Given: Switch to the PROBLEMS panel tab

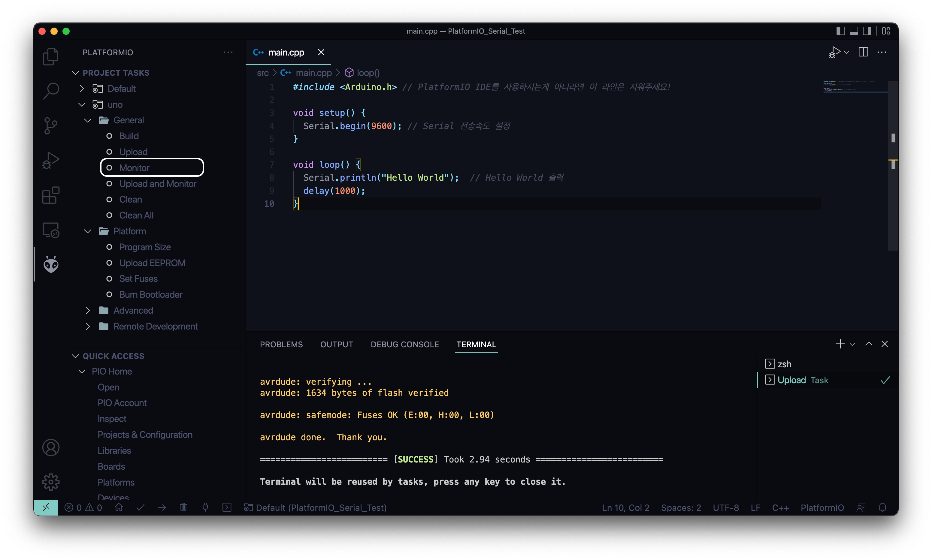Looking at the screenshot, I should pos(281,344).
